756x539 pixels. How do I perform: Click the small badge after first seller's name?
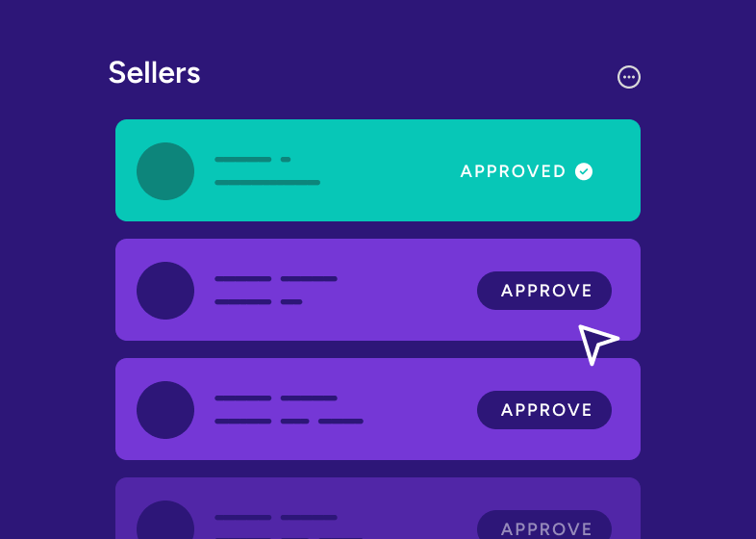pos(286,160)
